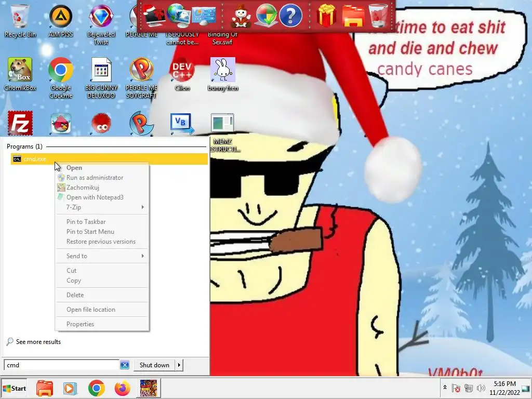The image size is (532, 399).
Task: Select the PEGGLE ME SOYCRAFT desktop icon
Action: pos(141,78)
